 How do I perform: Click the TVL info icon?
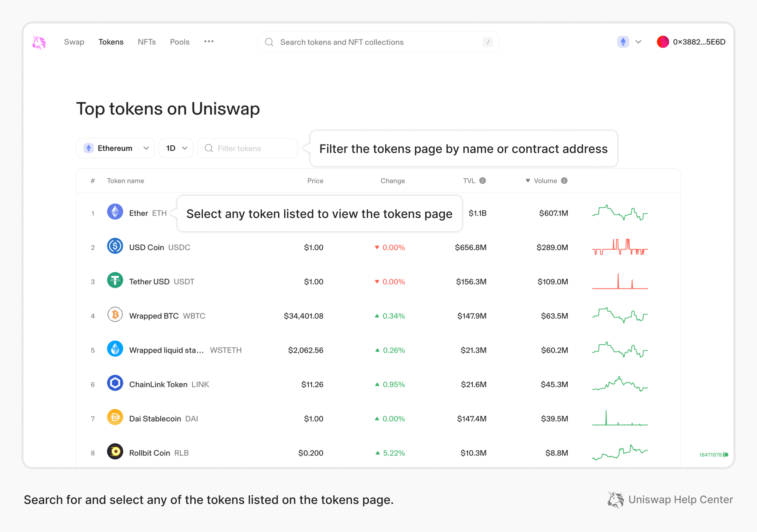tap(483, 181)
